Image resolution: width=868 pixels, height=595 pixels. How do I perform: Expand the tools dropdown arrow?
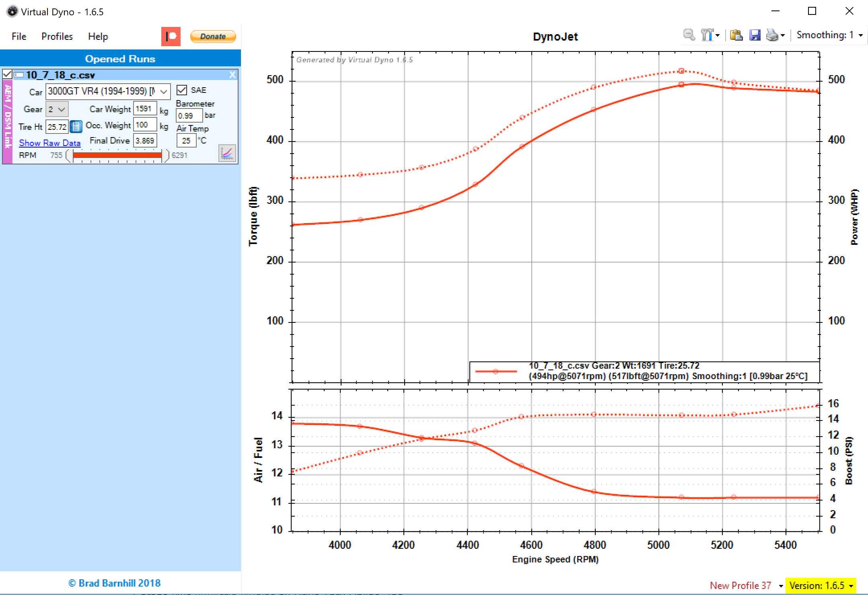718,36
